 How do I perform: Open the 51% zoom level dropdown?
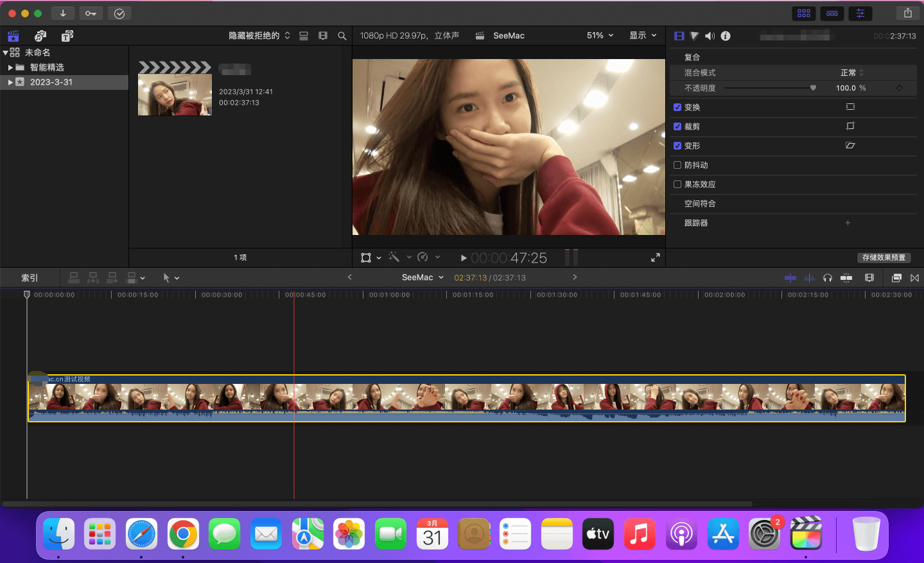tap(600, 35)
